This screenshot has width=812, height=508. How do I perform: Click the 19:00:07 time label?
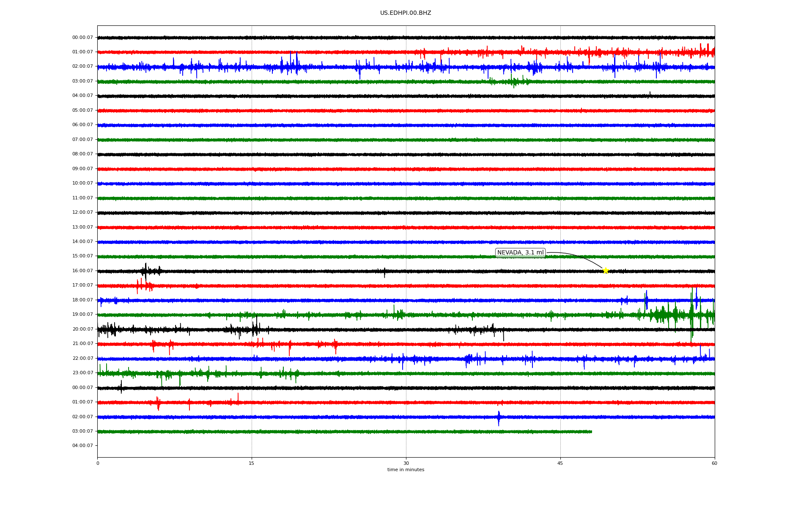82,315
